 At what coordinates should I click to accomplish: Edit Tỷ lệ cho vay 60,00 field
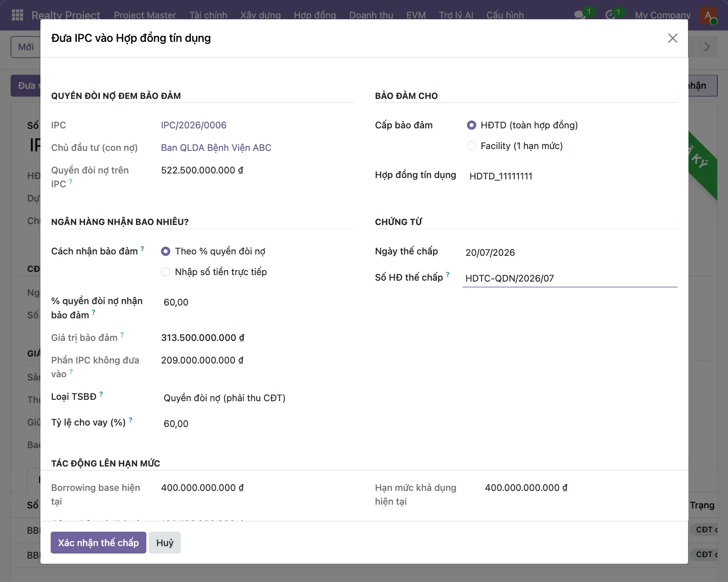[x=257, y=424]
